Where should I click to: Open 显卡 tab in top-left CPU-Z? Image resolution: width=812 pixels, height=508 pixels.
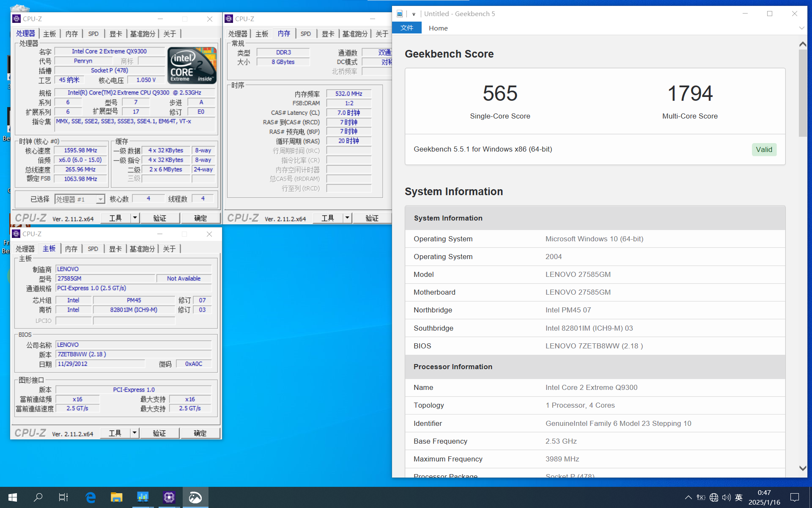pos(115,34)
